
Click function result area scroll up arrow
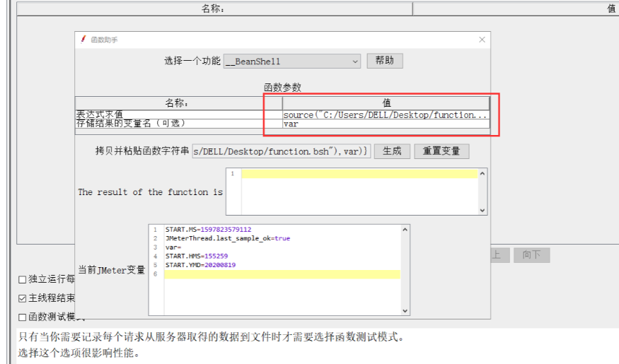(x=482, y=173)
